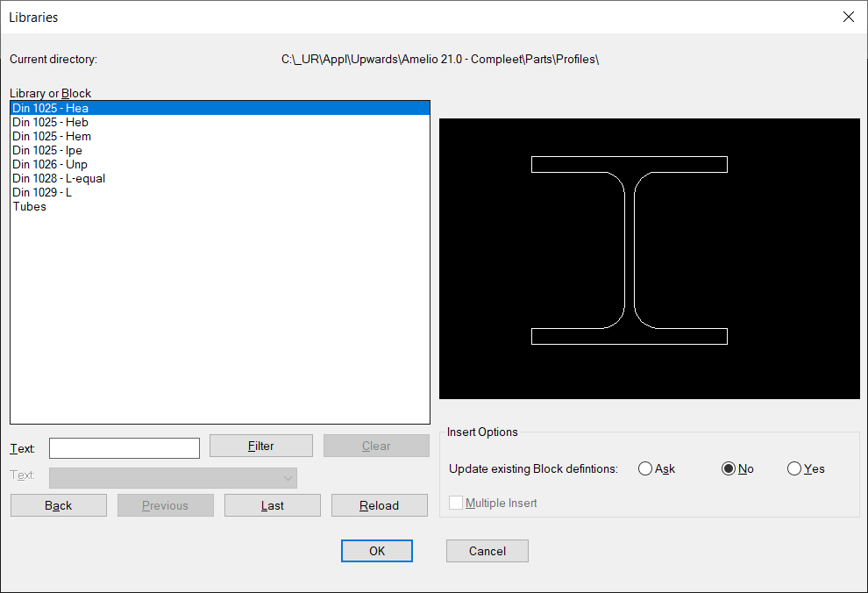Select Din 1025 - Hea library entry

[x=220, y=108]
